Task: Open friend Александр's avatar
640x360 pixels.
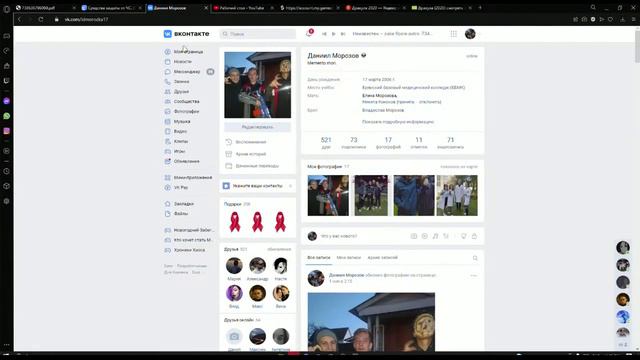Action: click(x=258, y=266)
